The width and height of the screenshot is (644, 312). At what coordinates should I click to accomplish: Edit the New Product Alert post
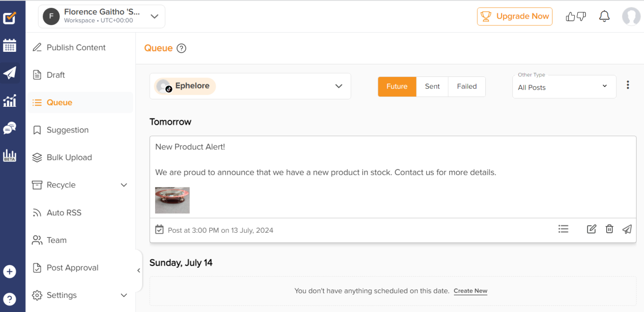[x=591, y=229]
